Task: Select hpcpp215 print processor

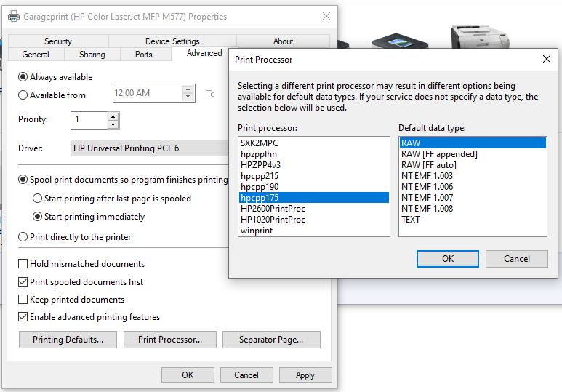Action: pyautogui.click(x=313, y=176)
